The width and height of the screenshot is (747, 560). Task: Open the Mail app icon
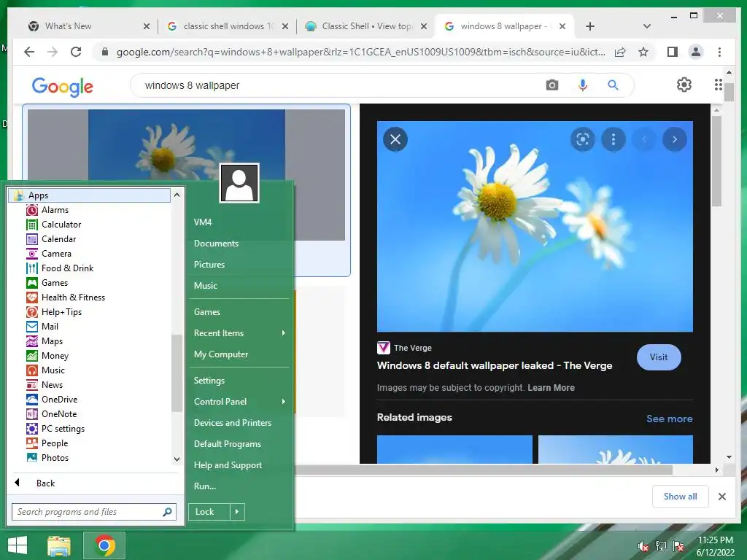pos(32,327)
